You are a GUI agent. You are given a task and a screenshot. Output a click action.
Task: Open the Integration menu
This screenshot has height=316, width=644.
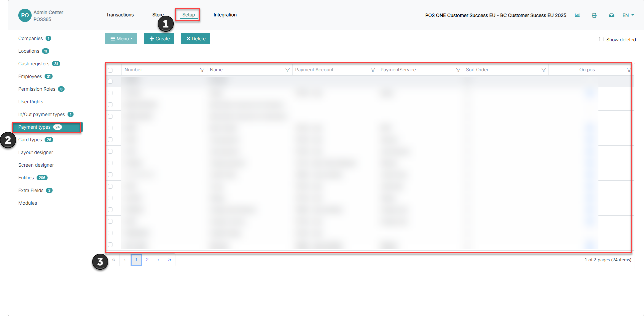point(225,15)
